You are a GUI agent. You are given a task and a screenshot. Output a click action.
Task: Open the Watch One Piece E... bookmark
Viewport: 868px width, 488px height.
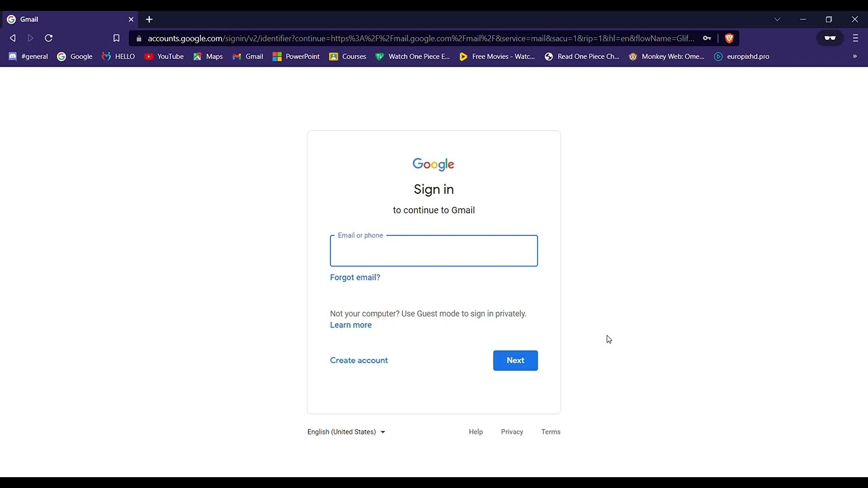[412, 56]
